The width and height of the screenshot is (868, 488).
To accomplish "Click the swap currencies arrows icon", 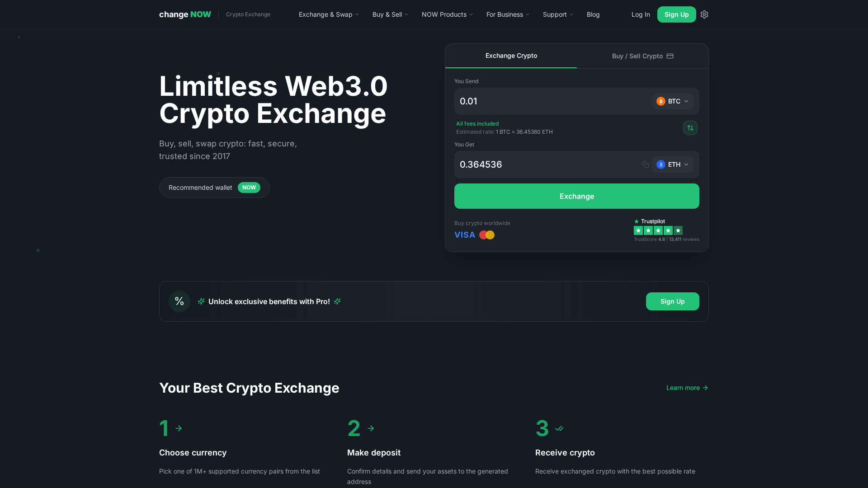I will [x=690, y=128].
